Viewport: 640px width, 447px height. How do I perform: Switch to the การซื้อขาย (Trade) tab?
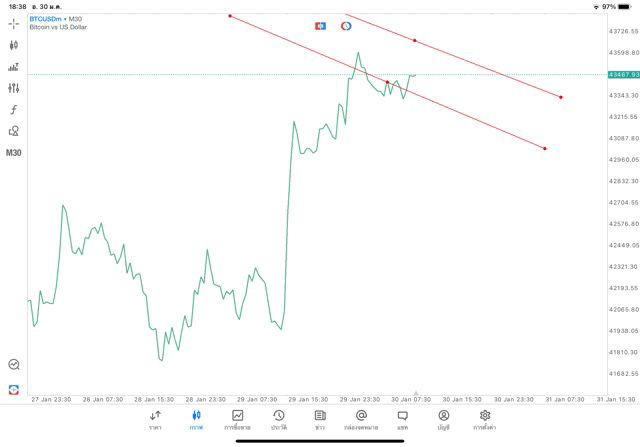click(238, 419)
